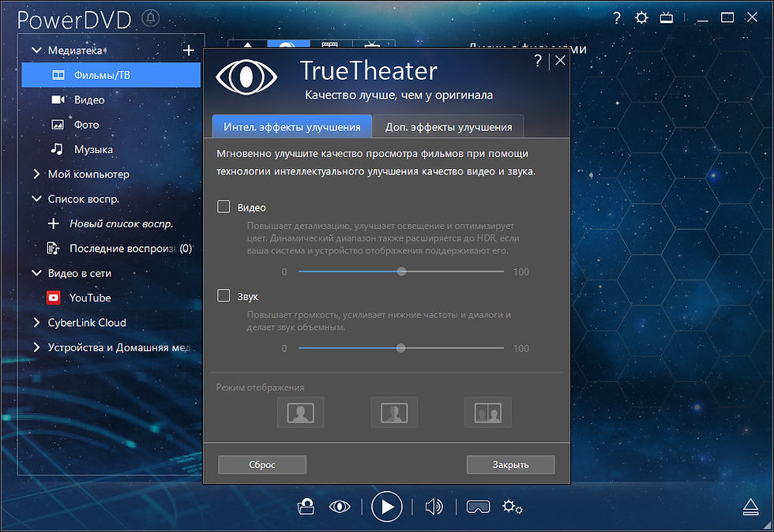
Task: Click the Закрыть button
Action: click(x=510, y=464)
